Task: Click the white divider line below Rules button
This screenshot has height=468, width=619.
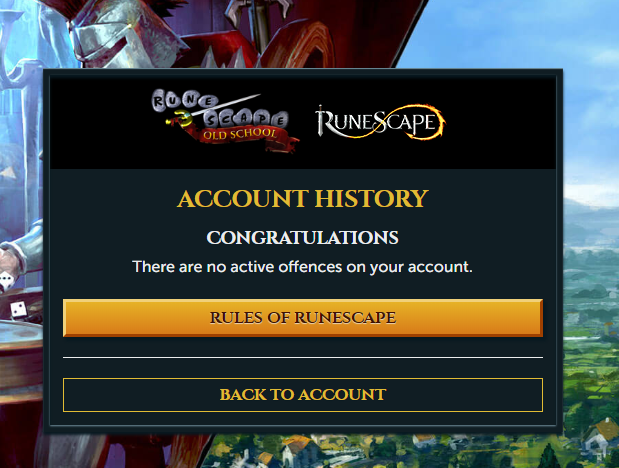Action: pos(303,357)
